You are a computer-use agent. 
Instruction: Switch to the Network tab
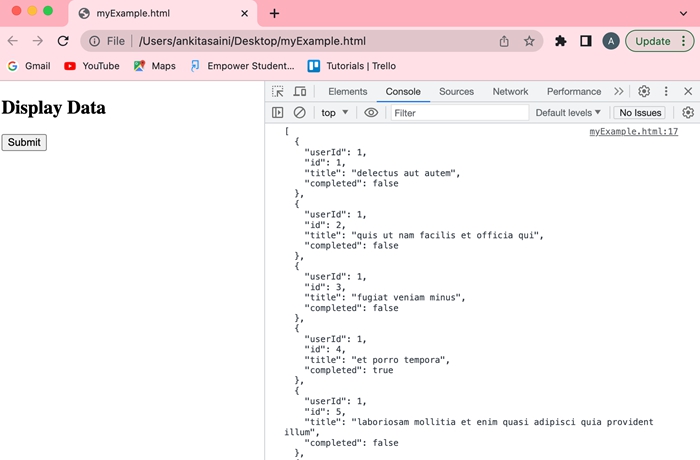pyautogui.click(x=510, y=92)
